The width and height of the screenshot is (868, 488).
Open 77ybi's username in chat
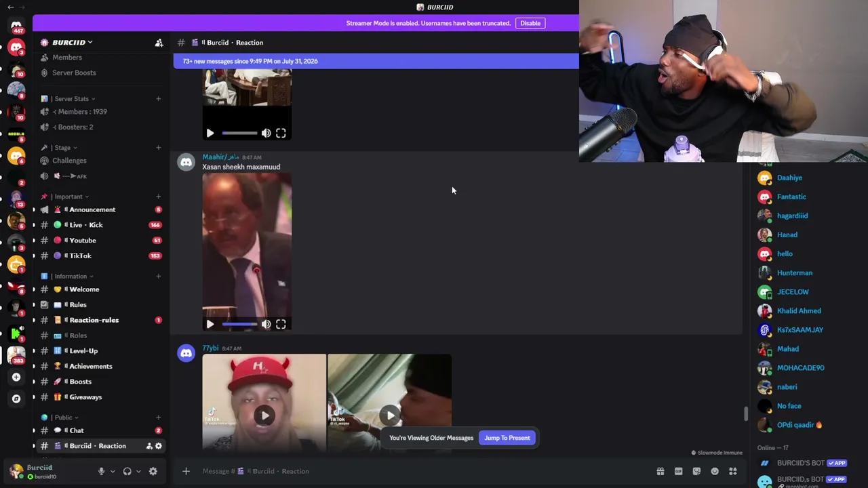pyautogui.click(x=210, y=348)
